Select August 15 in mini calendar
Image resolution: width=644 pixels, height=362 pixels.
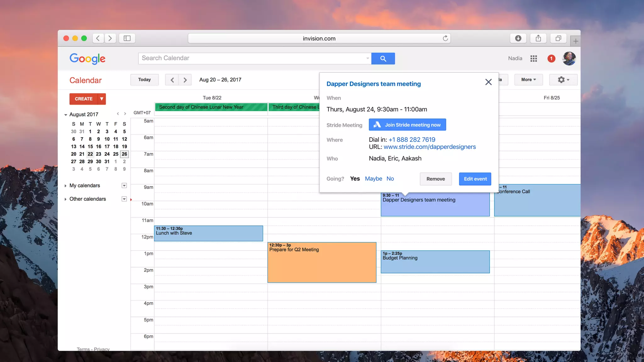(90, 146)
